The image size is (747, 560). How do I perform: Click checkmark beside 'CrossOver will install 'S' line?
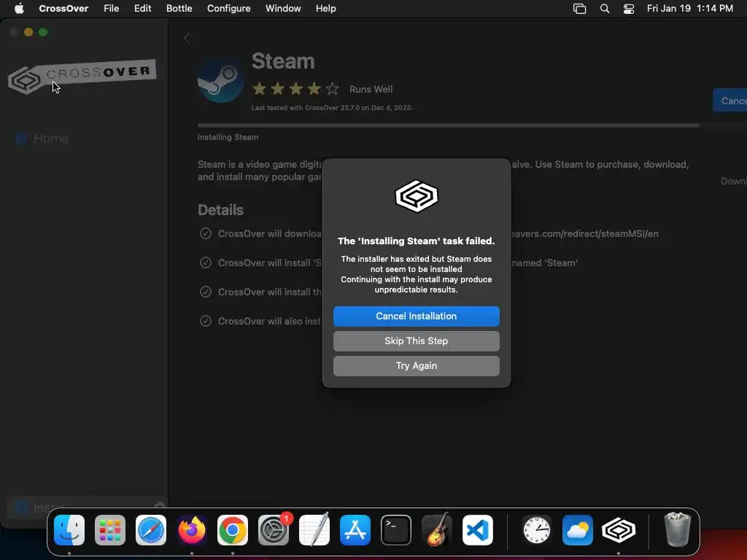[205, 262]
